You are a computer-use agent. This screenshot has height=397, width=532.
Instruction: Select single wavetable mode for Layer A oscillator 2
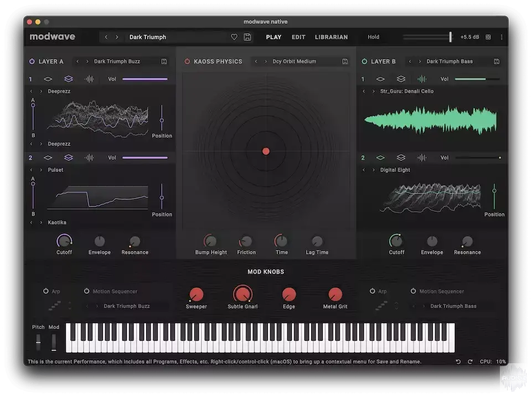(x=48, y=158)
